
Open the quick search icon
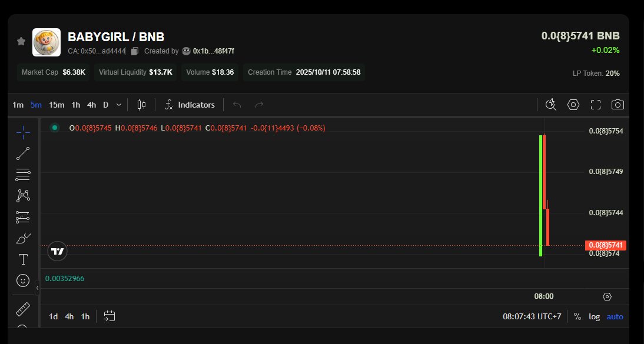[x=551, y=105]
